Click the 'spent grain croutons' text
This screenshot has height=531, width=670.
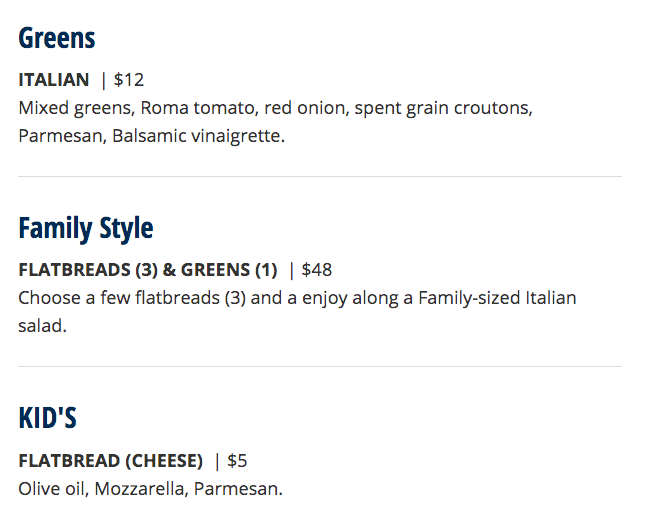[446, 107]
